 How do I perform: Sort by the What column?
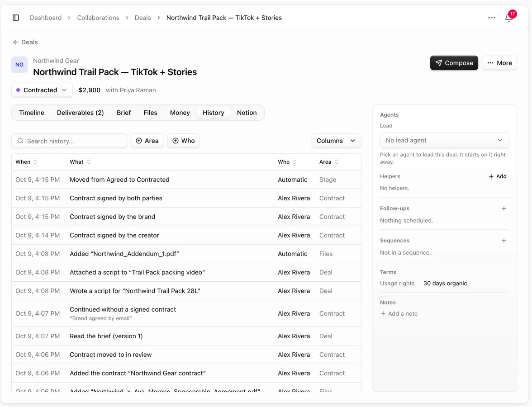[80, 162]
